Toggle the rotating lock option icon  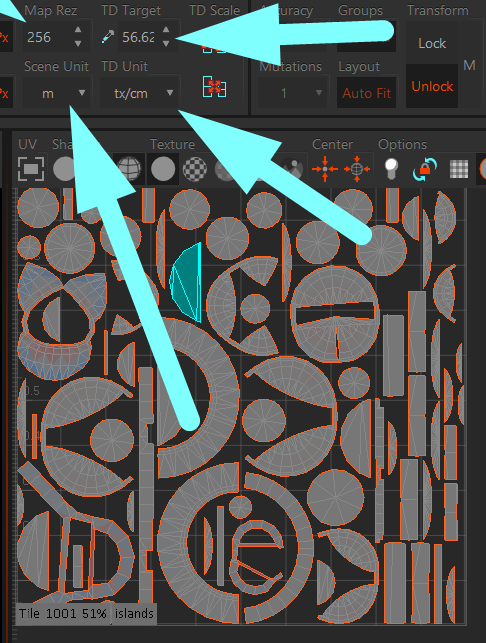[424, 169]
